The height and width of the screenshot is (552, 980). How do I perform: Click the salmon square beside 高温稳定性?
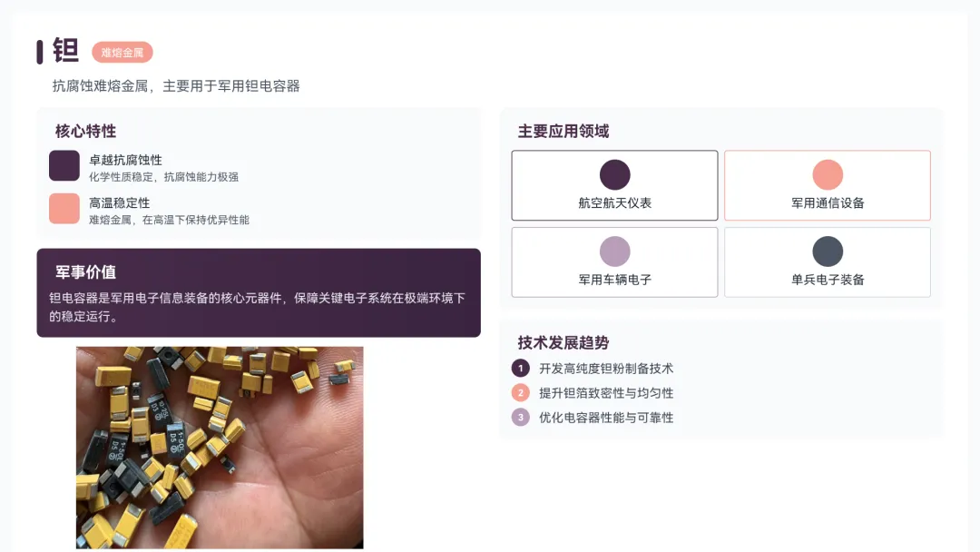[64, 208]
